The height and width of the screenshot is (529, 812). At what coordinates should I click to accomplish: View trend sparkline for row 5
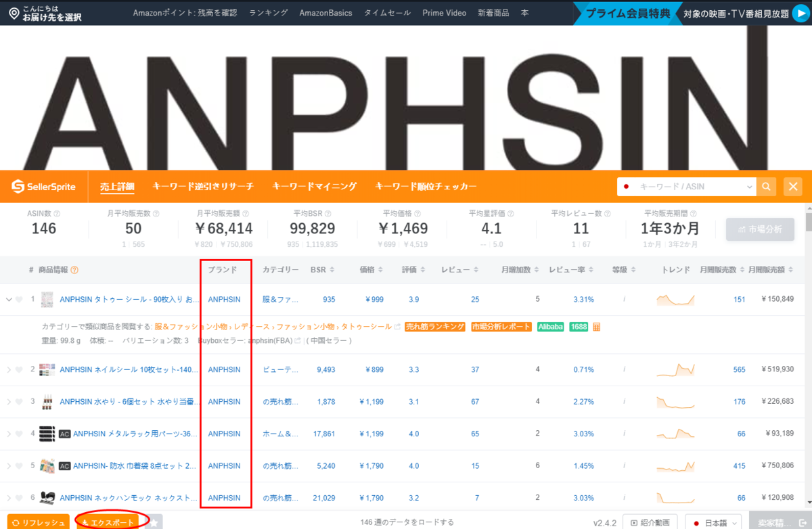[675, 466]
